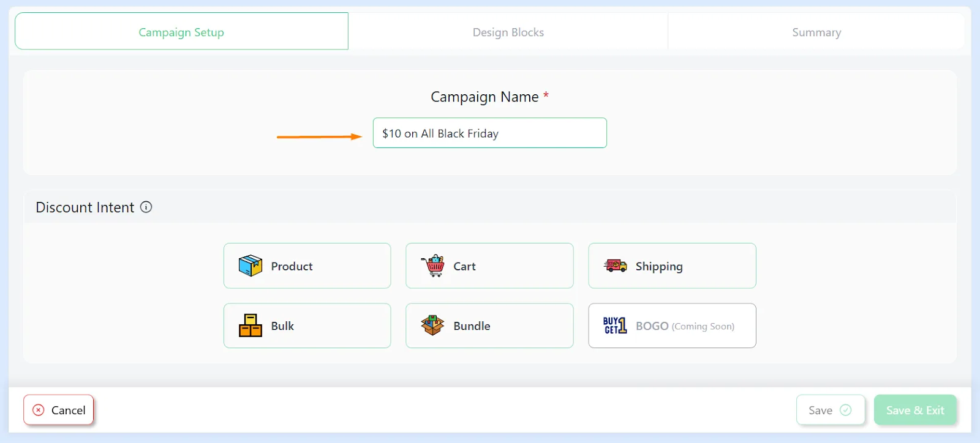Cancel the campaign creation
Screen dimensions: 980x443
point(59,410)
